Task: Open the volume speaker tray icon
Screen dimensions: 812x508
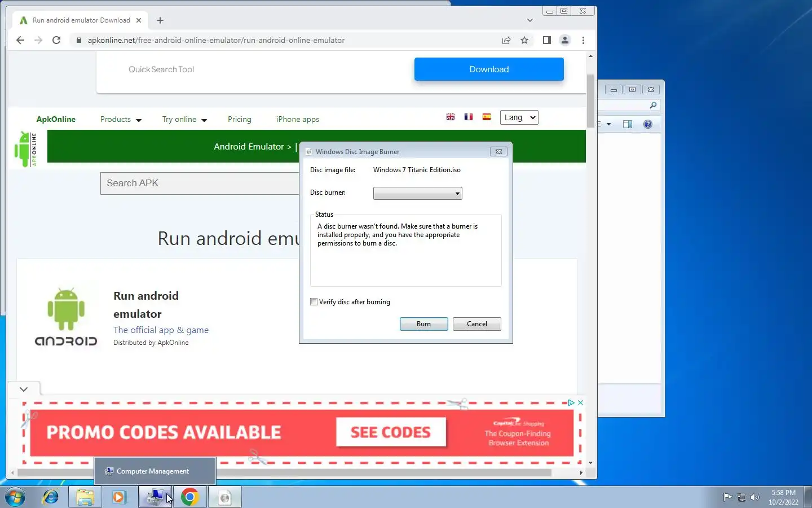Action: point(755,497)
